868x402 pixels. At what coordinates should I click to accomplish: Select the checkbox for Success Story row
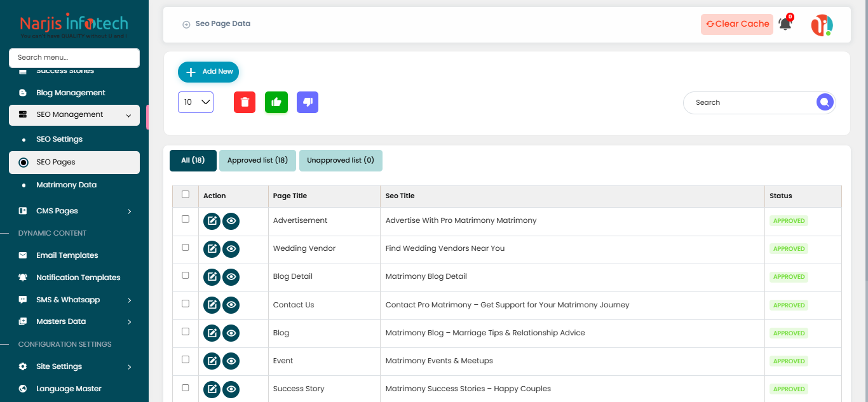(186, 387)
